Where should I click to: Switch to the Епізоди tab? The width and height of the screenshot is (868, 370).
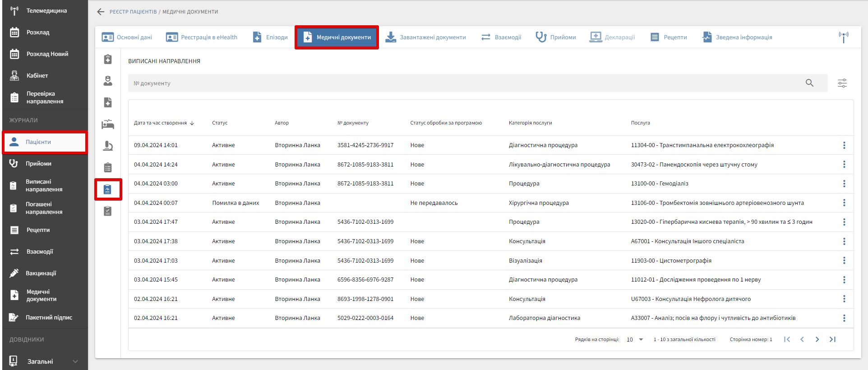click(x=270, y=37)
